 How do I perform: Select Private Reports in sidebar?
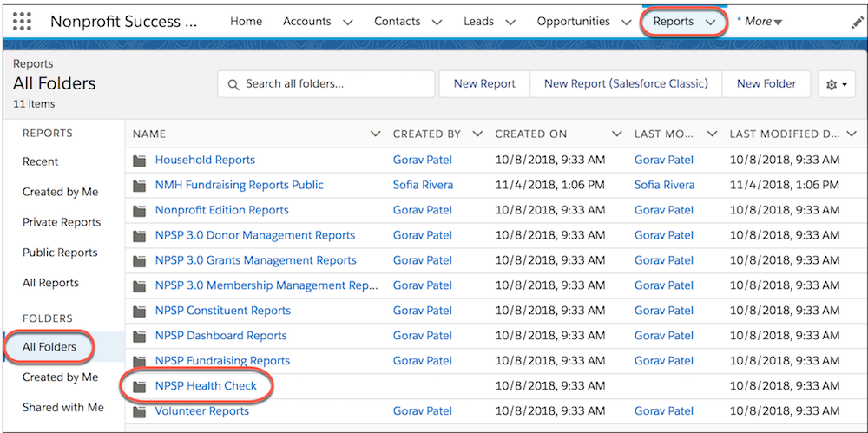click(62, 222)
